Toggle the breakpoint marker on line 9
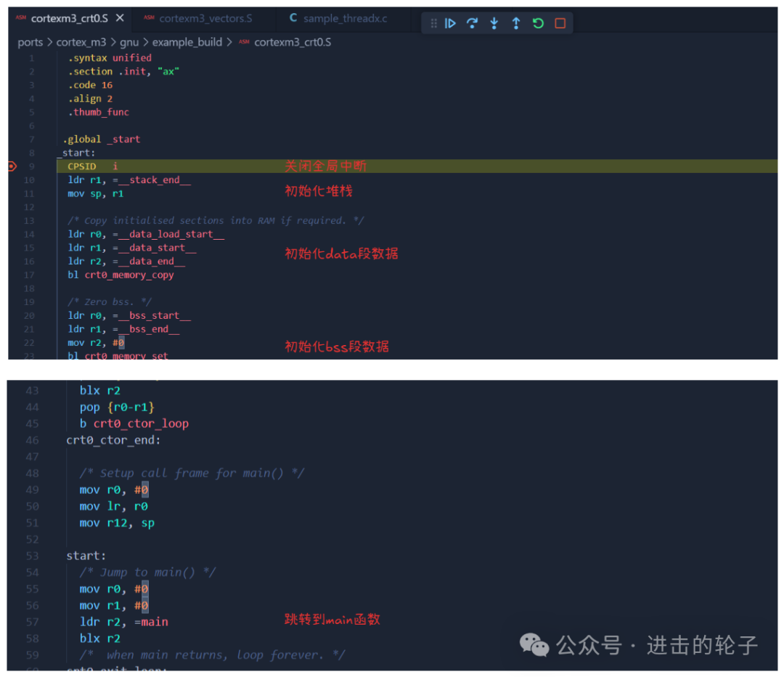This screenshot has width=784, height=677. pos(12,166)
